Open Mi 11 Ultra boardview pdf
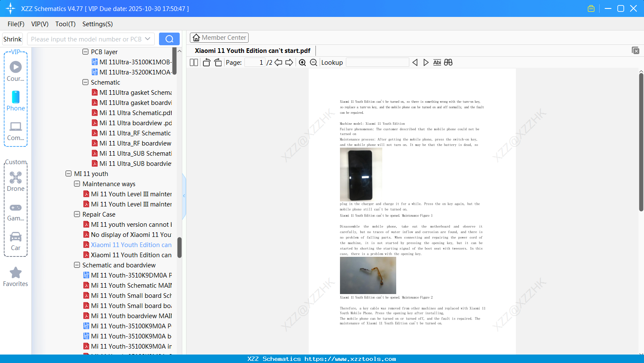The height and width of the screenshot is (363, 644). pyautogui.click(x=132, y=123)
